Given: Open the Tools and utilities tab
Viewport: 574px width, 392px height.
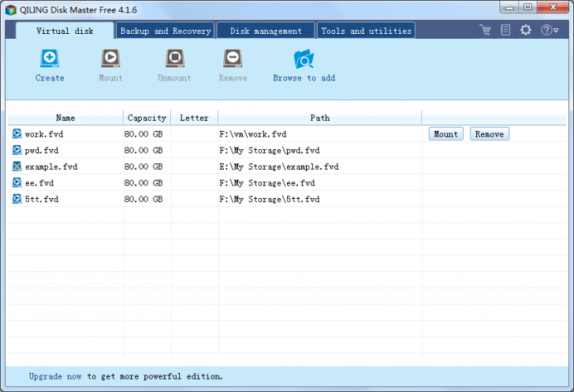Looking at the screenshot, I should tap(367, 31).
